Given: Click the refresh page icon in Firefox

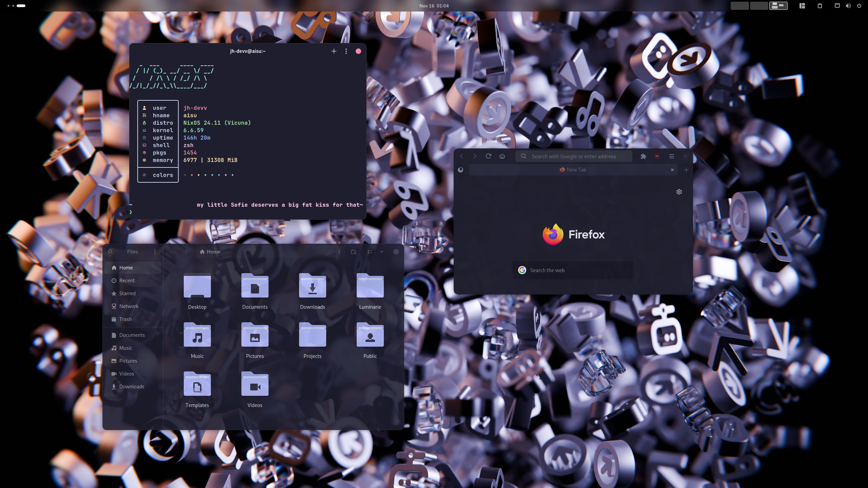Looking at the screenshot, I should point(489,156).
